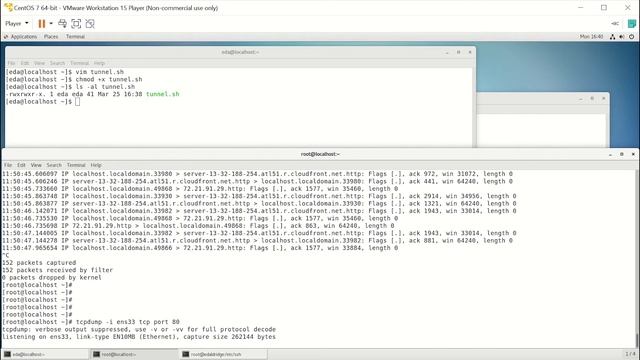Open File menu in eda@localhost terminal
The image size is (640, 360).
[11, 63]
